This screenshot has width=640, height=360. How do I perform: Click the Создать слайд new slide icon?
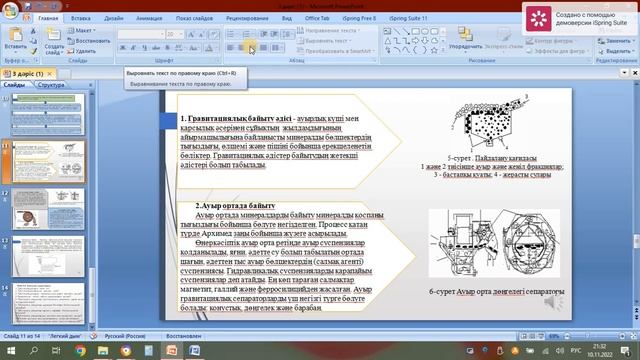(53, 34)
